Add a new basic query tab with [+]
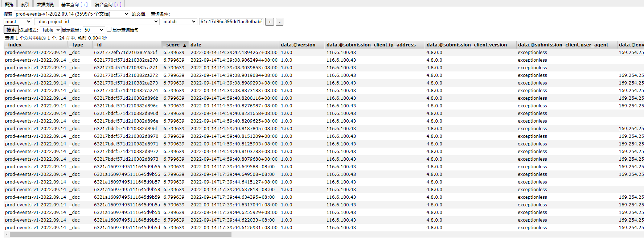The height and width of the screenshot is (239, 644). (84, 4)
